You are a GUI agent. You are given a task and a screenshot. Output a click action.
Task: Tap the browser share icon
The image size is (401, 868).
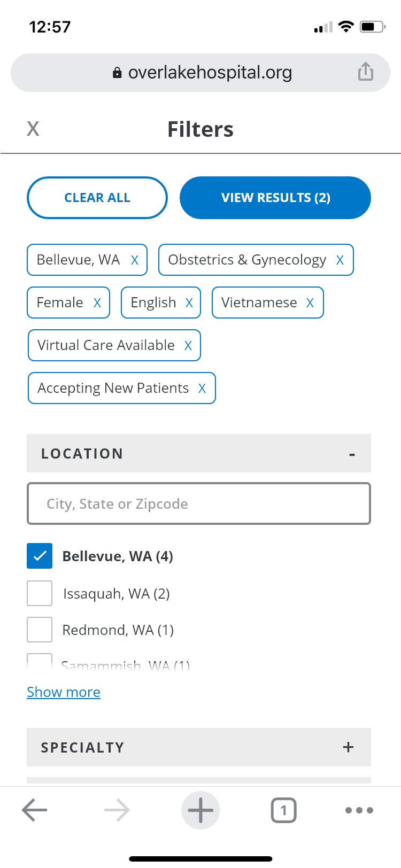(366, 72)
